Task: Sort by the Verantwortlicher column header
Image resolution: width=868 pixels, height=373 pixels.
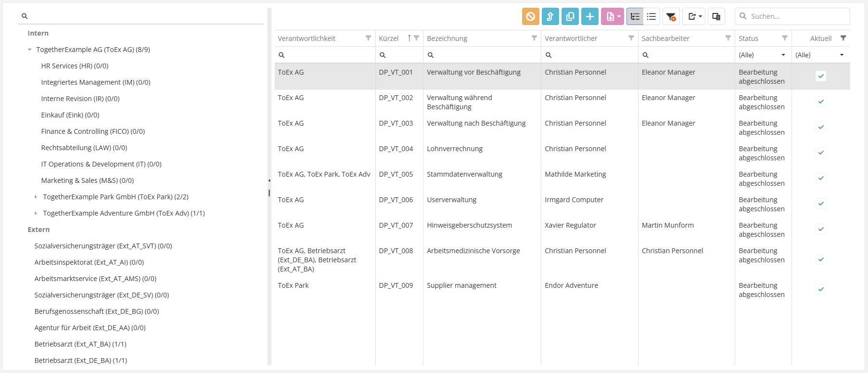Action: [571, 39]
